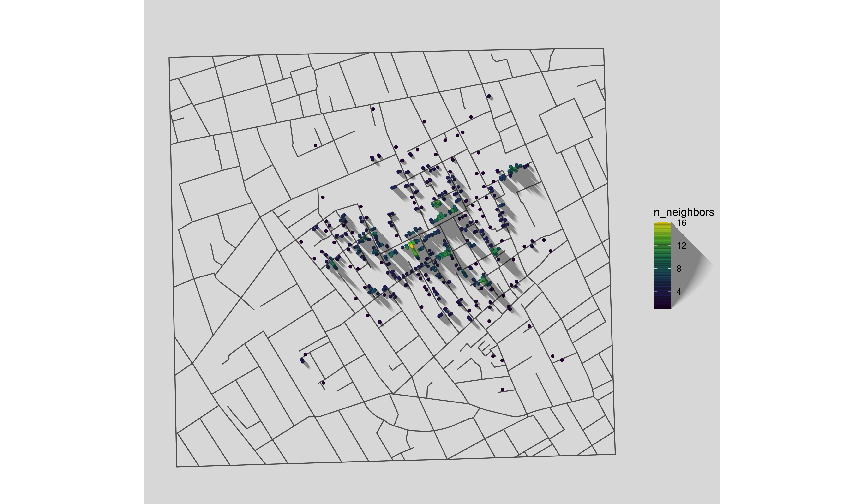Click the yellow highest-density cluster point
Viewport: 864px width, 504px height.
coord(411,244)
